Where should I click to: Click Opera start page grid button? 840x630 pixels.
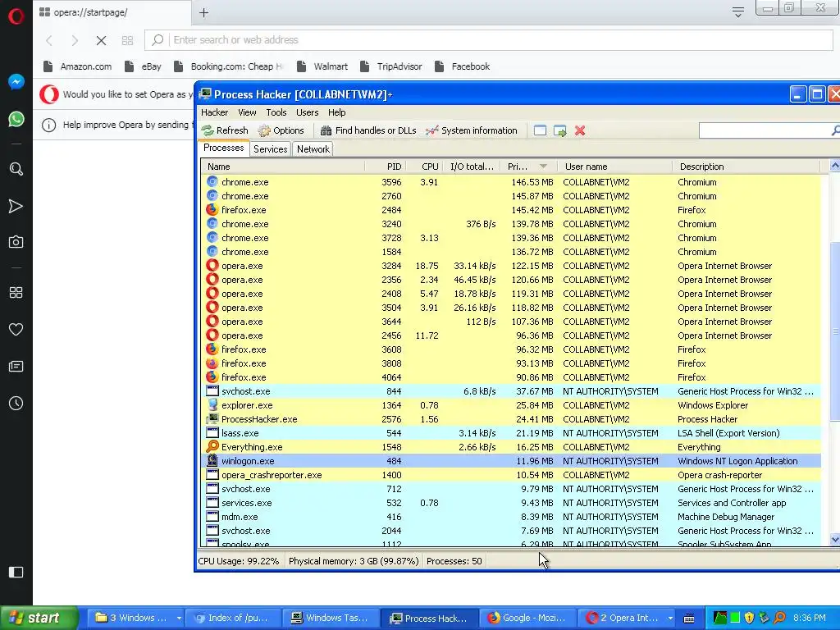click(x=127, y=40)
